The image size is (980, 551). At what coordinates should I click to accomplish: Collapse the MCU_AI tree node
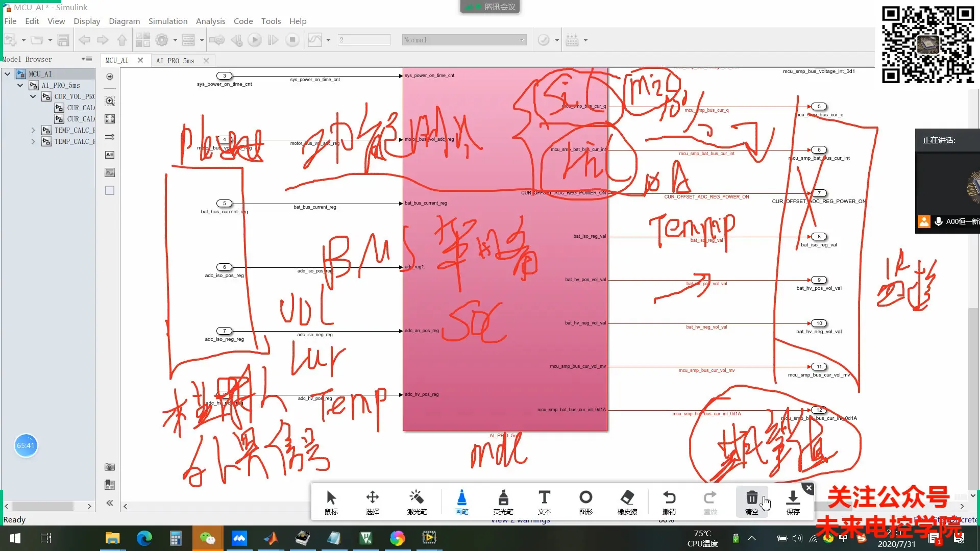(8, 74)
